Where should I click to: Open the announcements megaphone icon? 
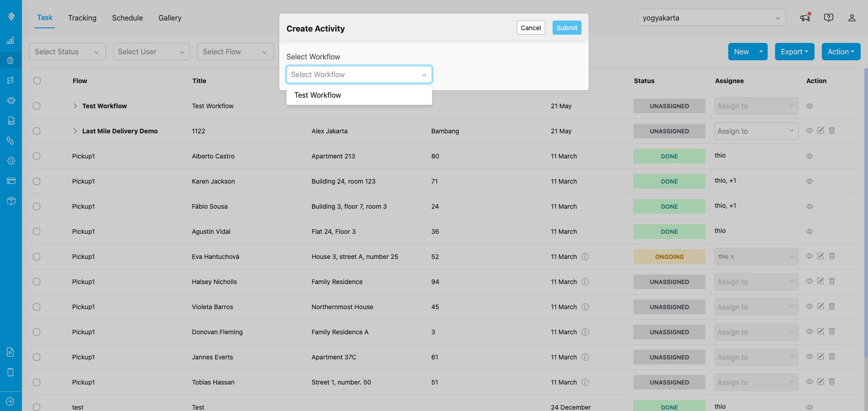coord(805,18)
